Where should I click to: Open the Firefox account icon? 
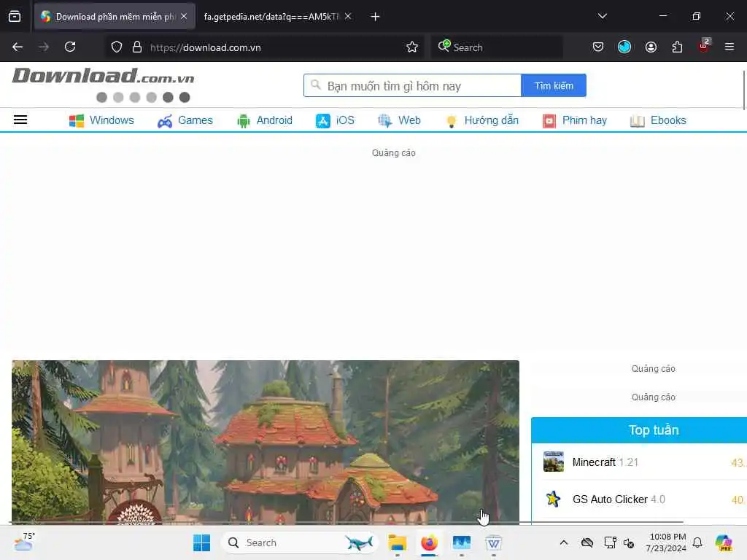(x=651, y=47)
